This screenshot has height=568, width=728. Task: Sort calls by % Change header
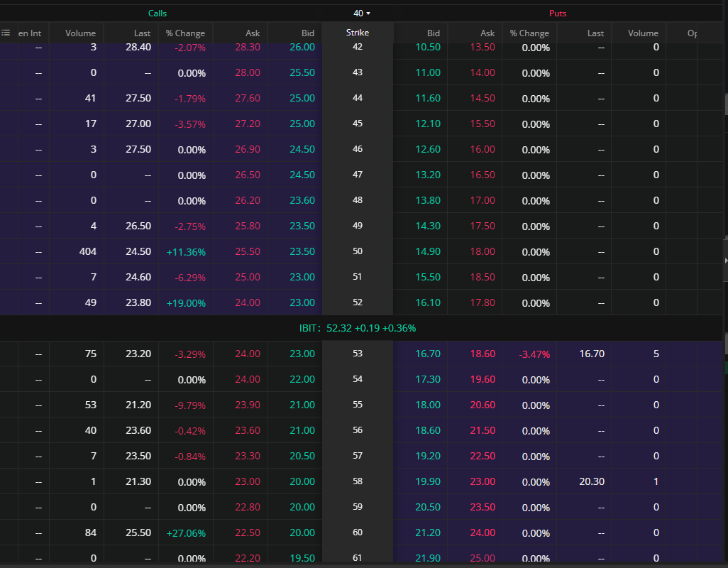click(185, 33)
